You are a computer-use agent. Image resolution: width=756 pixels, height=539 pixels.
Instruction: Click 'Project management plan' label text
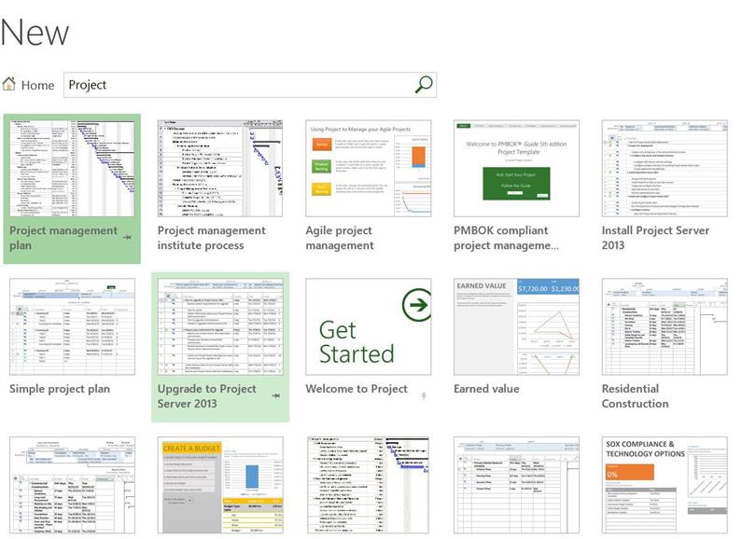pos(63,238)
